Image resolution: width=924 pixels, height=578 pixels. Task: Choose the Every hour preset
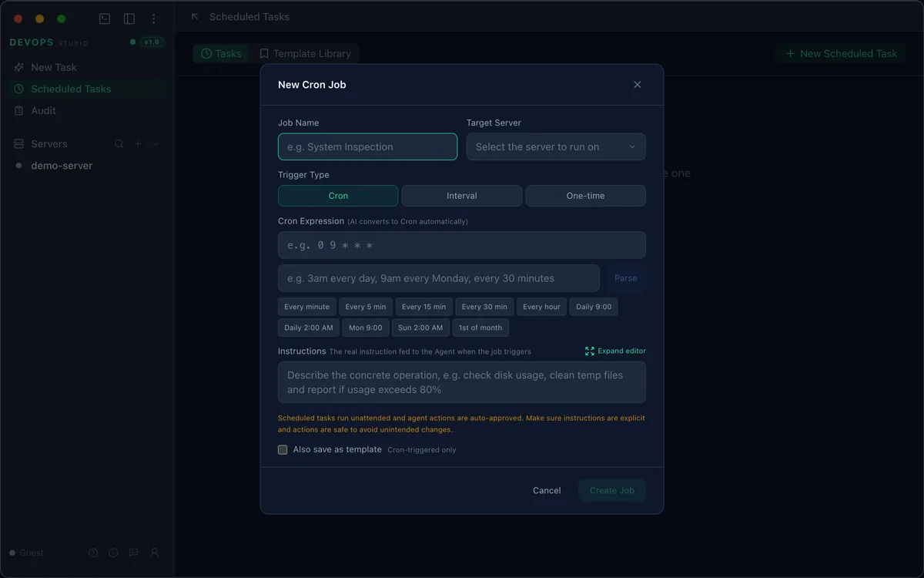coord(541,307)
